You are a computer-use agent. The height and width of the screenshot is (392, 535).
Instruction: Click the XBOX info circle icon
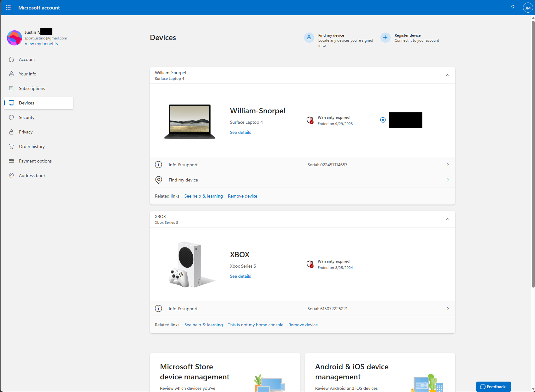point(159,309)
